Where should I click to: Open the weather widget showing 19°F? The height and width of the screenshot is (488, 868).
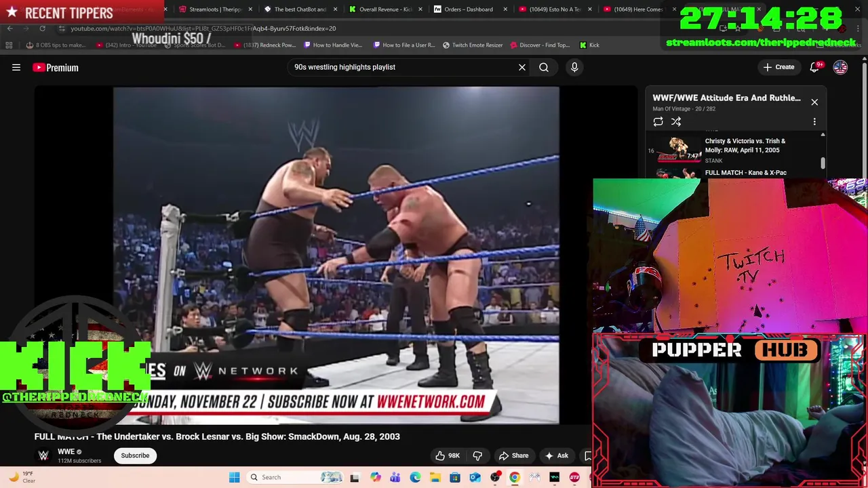pos(22,477)
